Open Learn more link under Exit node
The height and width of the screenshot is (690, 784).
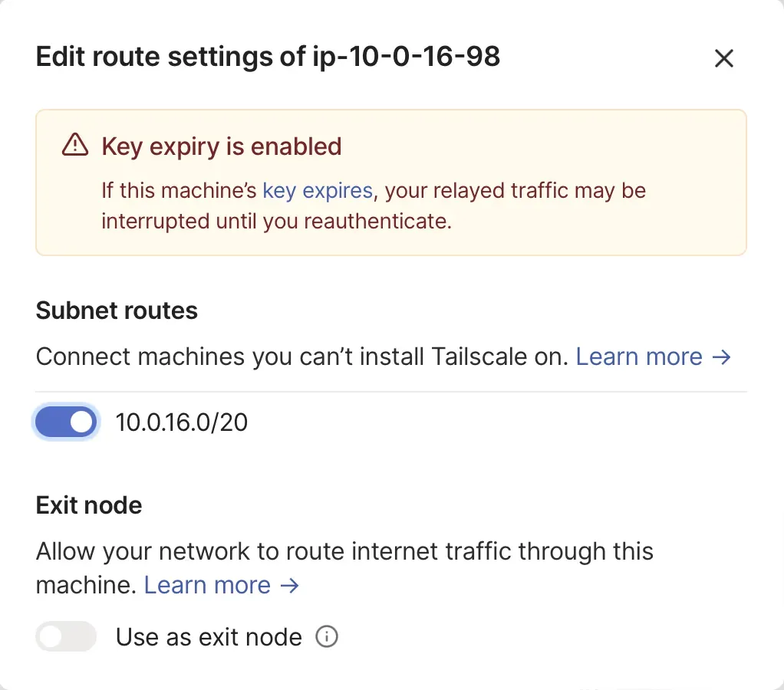[x=207, y=586]
